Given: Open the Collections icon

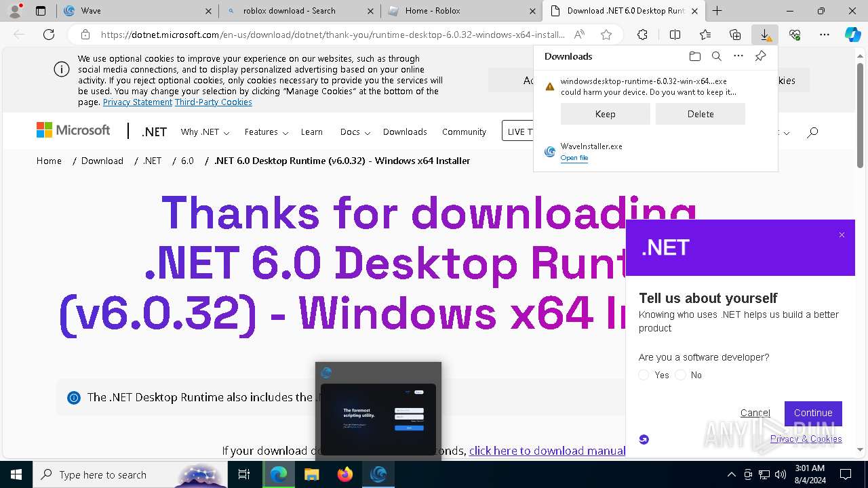Looking at the screenshot, I should (x=735, y=35).
